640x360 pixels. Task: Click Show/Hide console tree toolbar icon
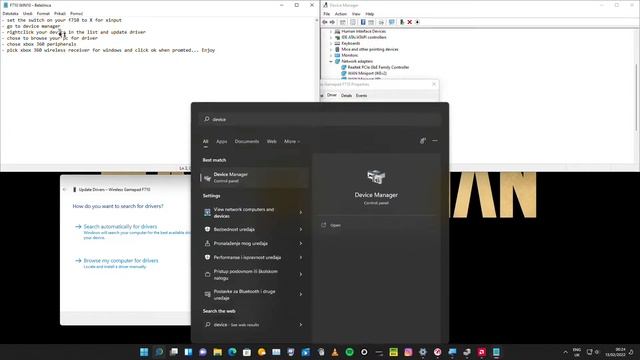[343, 22]
